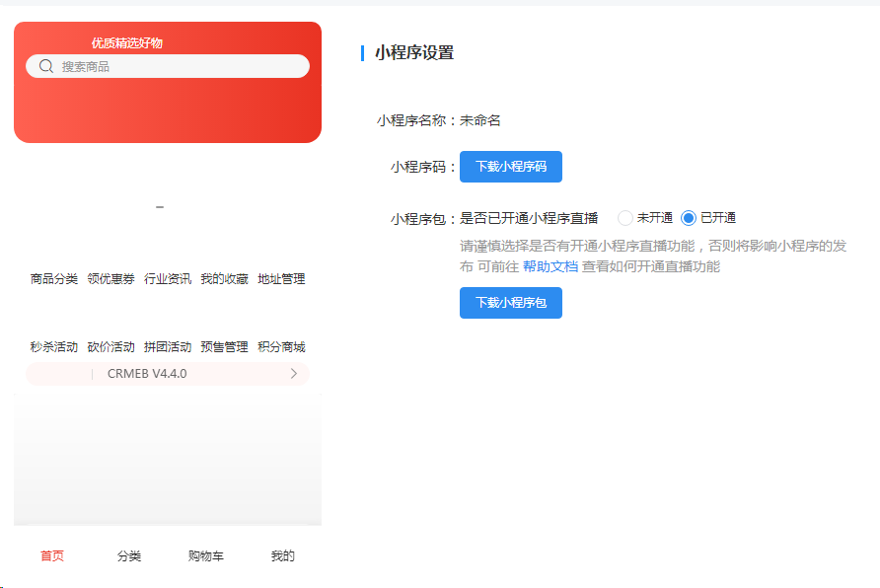The image size is (880, 588).
Task: Click 下载小程序码 button
Action: [511, 167]
